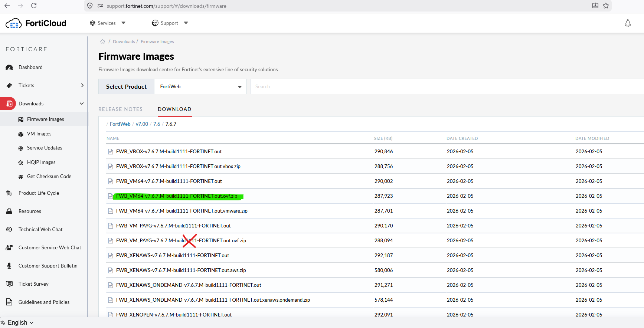Click FWB_VBOX-v7.6.7.M-build1111-FORTINET.out.vbox.zip file name
Screen dimensions: 644x328
pyautogui.click(x=178, y=166)
